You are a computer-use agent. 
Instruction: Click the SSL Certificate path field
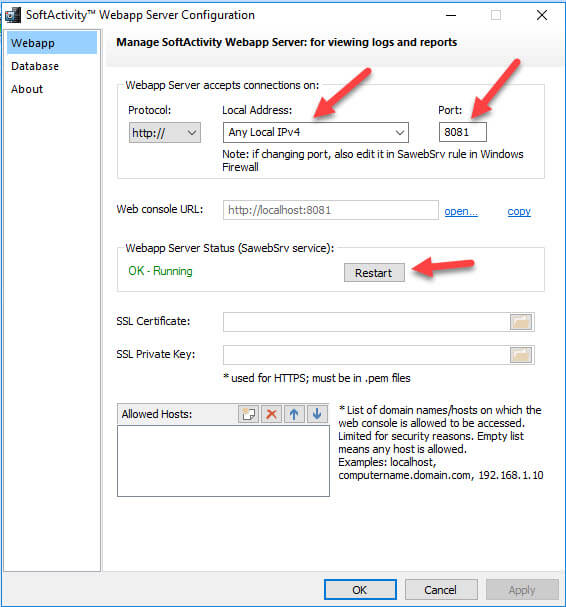[x=366, y=322]
